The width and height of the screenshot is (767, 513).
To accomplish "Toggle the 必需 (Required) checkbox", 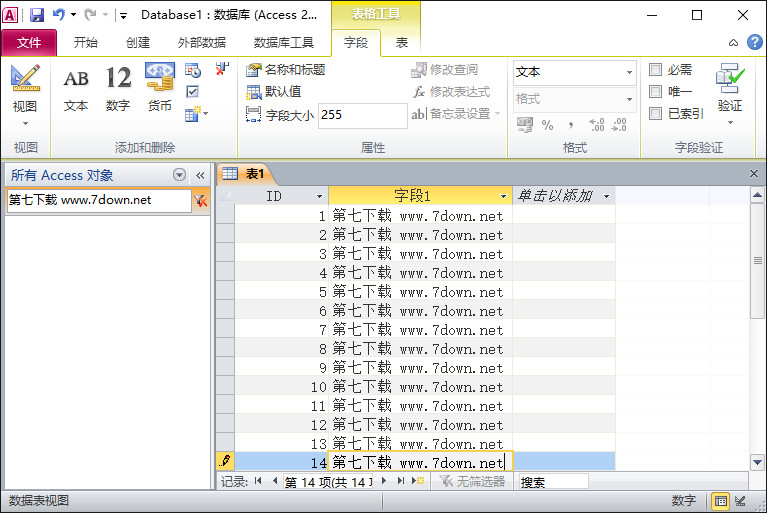I will [655, 69].
